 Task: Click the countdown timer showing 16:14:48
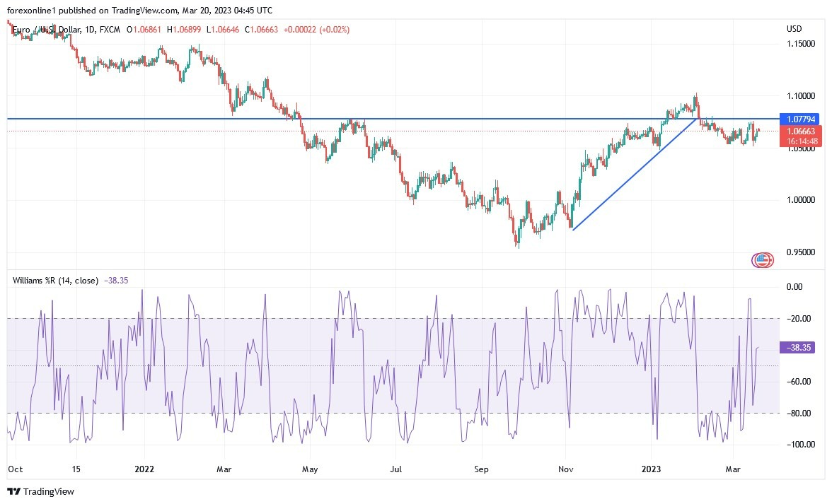pyautogui.click(x=800, y=141)
